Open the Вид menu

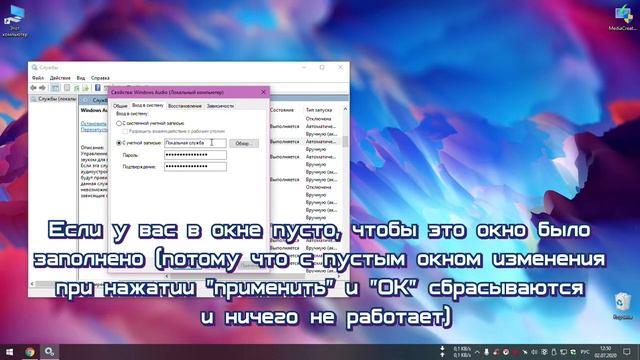click(81, 78)
